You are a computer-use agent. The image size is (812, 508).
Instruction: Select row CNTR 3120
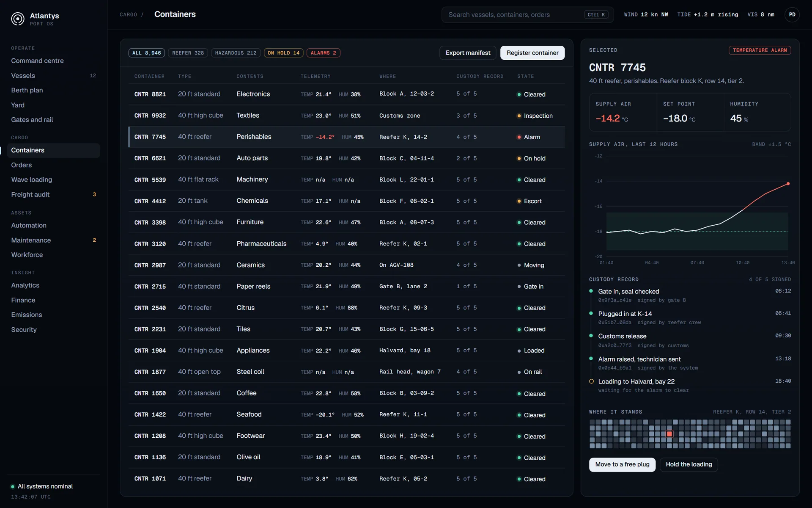[x=346, y=244]
